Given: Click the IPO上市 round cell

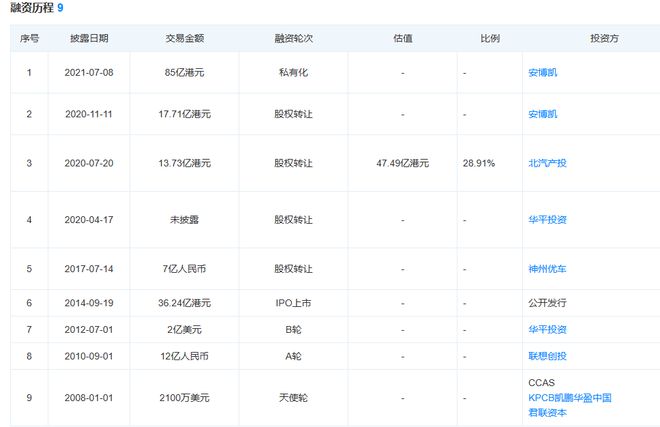Looking at the screenshot, I should [293, 303].
